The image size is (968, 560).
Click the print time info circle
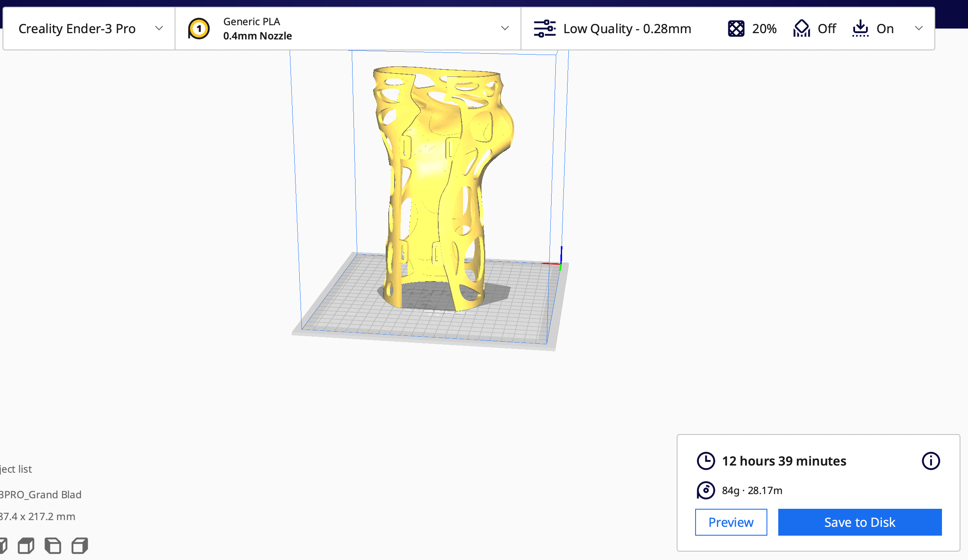click(931, 461)
